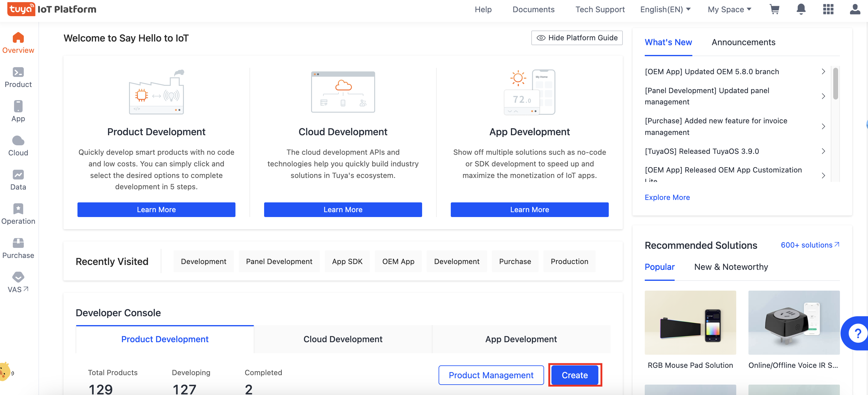Select Developer Console Product Development tab
The width and height of the screenshot is (868, 395).
pos(165,339)
